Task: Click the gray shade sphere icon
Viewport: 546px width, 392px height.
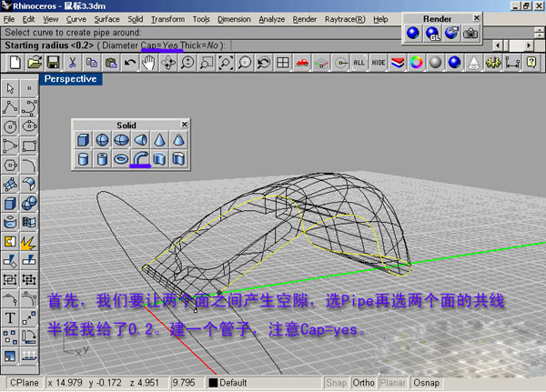Action: coord(435,63)
